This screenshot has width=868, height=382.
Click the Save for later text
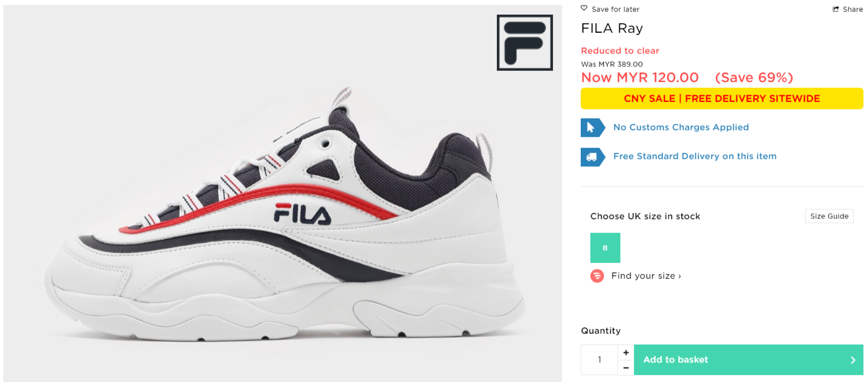tap(615, 9)
